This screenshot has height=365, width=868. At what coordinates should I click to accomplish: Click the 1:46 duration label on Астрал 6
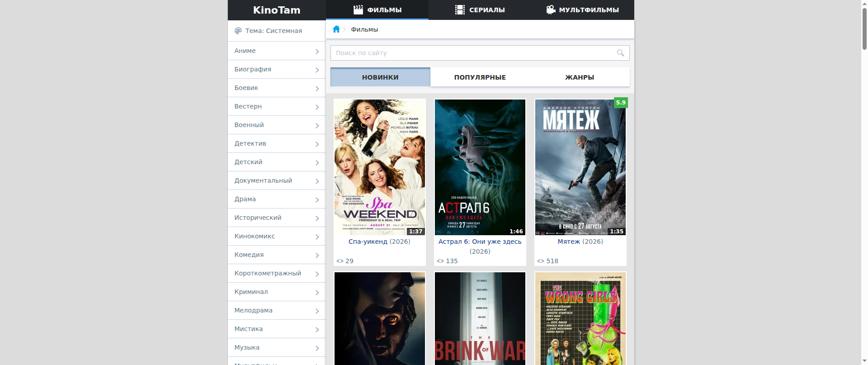click(x=516, y=231)
